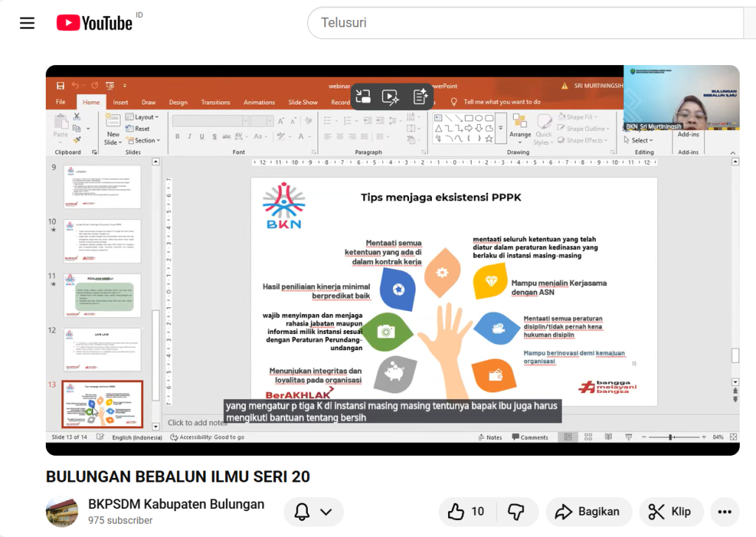
Task: Open the BKPSDM Kabupaten Bulungan channel name link
Action: pos(176,504)
